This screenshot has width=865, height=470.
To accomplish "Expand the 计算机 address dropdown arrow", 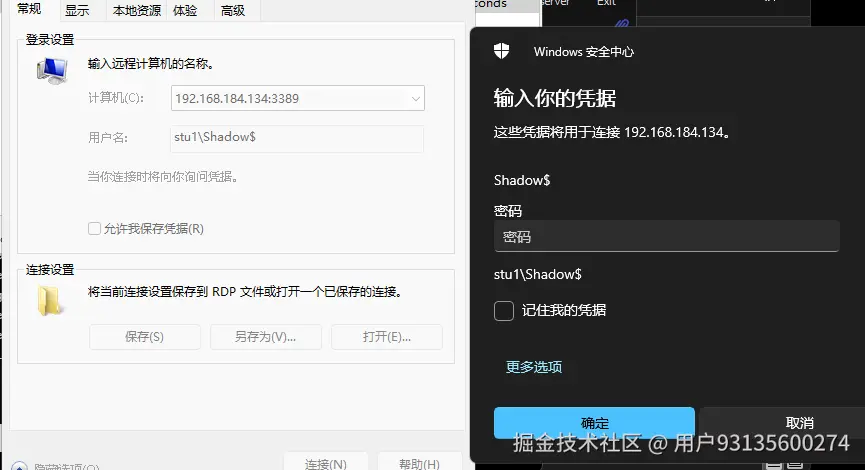I will coord(415,98).
